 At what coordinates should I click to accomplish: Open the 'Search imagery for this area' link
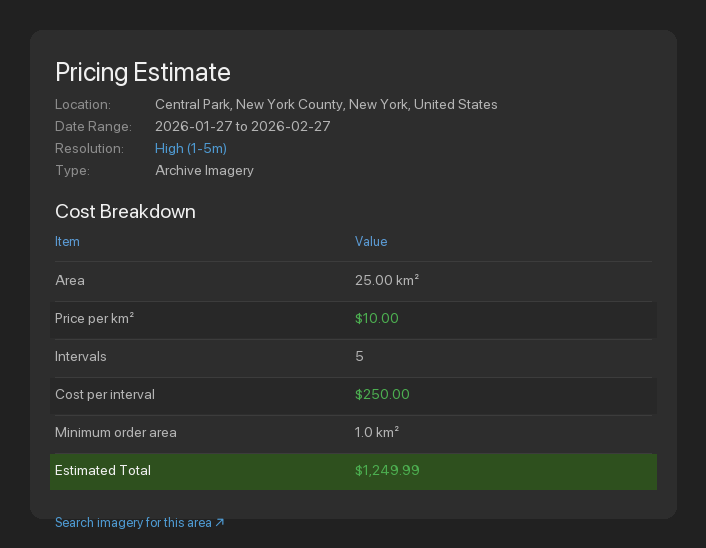(133, 522)
